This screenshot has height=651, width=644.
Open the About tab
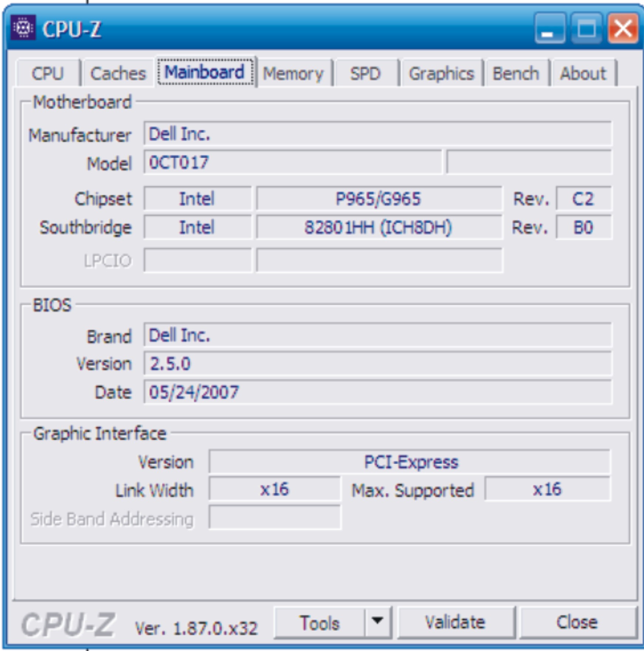[x=583, y=73]
